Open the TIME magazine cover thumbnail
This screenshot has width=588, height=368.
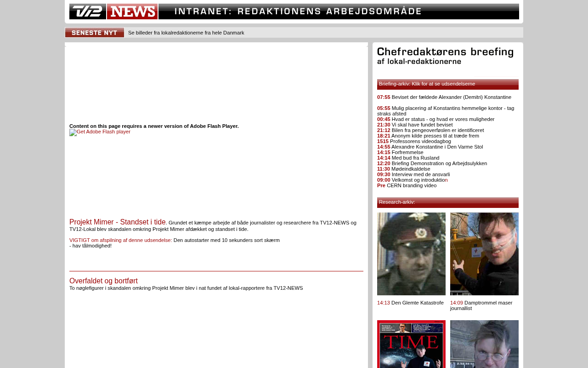point(411,344)
